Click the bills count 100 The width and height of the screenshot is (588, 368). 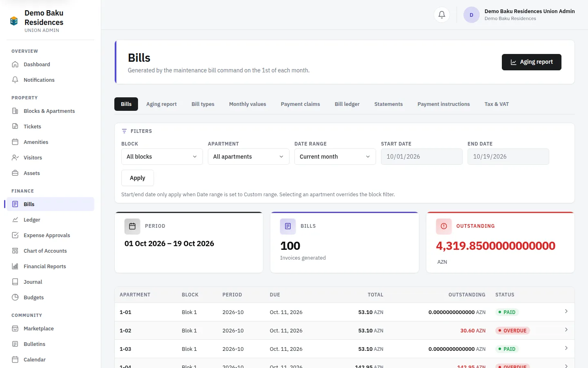(x=290, y=246)
